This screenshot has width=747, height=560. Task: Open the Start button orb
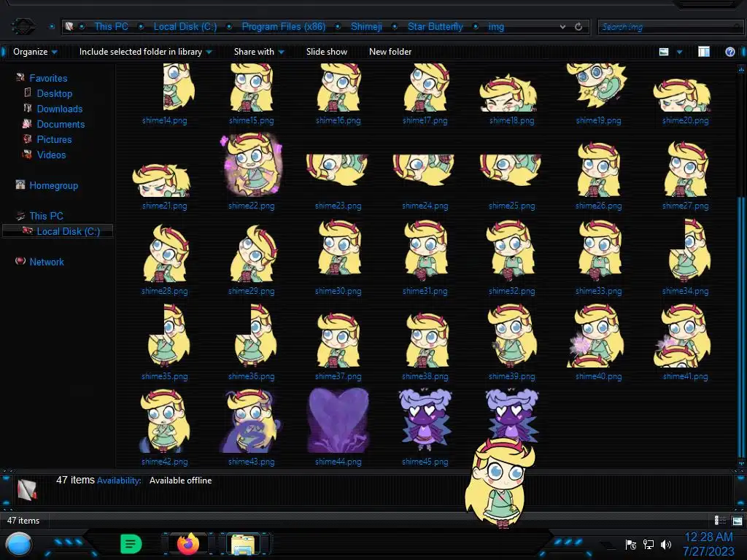19,544
